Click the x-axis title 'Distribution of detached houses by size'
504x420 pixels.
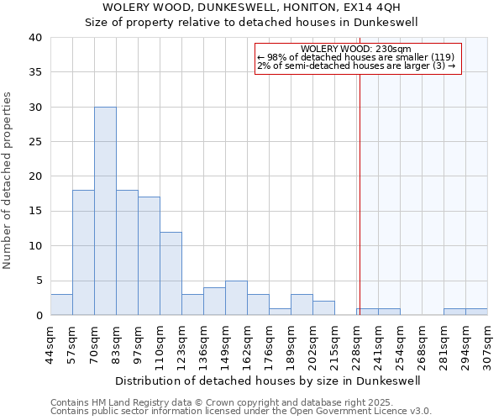click(x=269, y=380)
